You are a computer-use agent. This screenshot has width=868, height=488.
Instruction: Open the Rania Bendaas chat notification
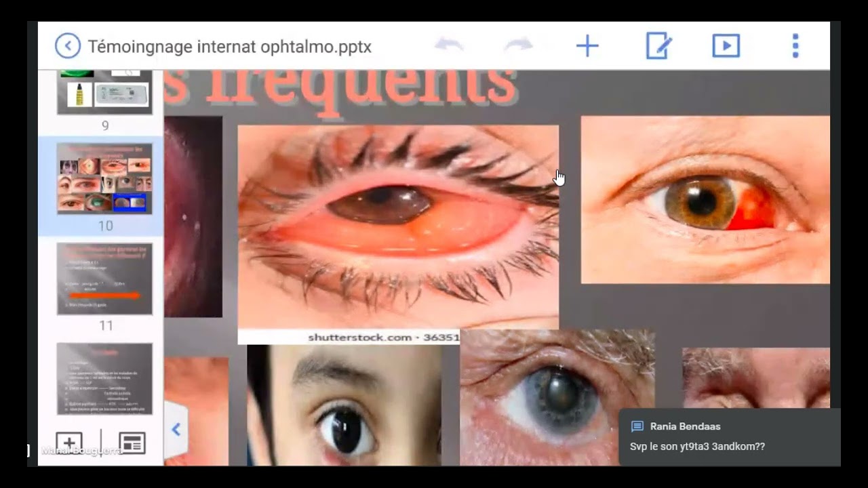pyautogui.click(x=729, y=437)
